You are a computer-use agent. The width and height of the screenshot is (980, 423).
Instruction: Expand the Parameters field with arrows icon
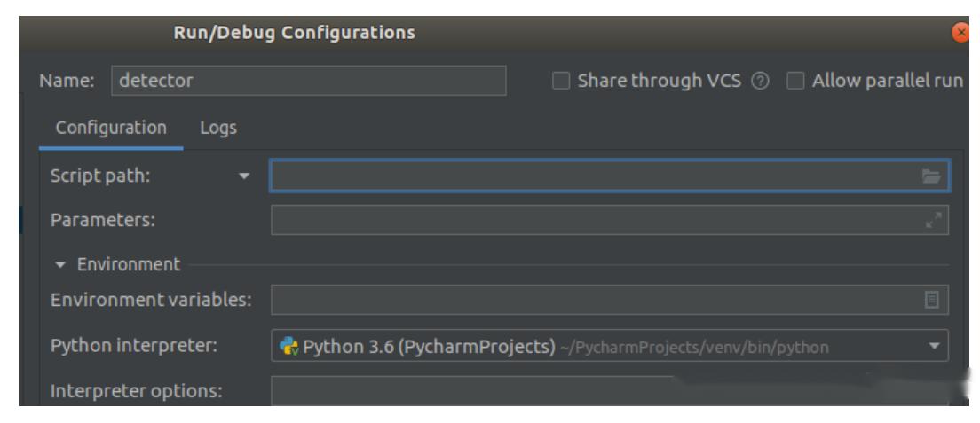pyautogui.click(x=931, y=221)
